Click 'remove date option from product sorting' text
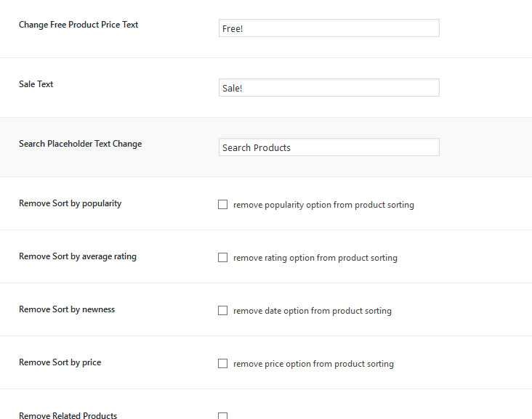Image resolution: width=532 pixels, height=419 pixels. point(312,311)
